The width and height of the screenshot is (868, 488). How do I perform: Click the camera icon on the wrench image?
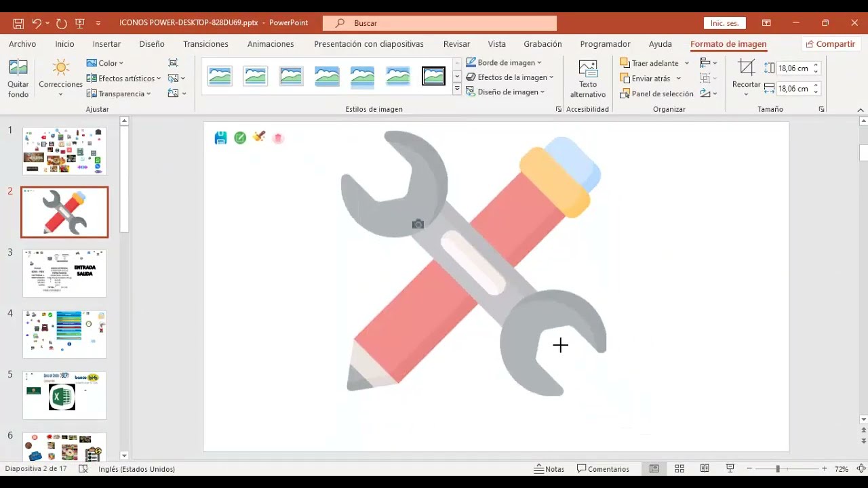[x=418, y=224]
